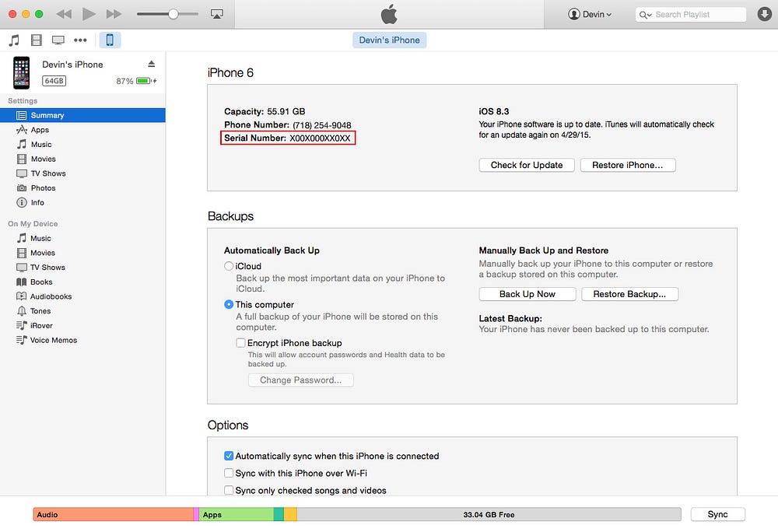Click the Change Password... button
The width and height of the screenshot is (778, 532).
[300, 380]
